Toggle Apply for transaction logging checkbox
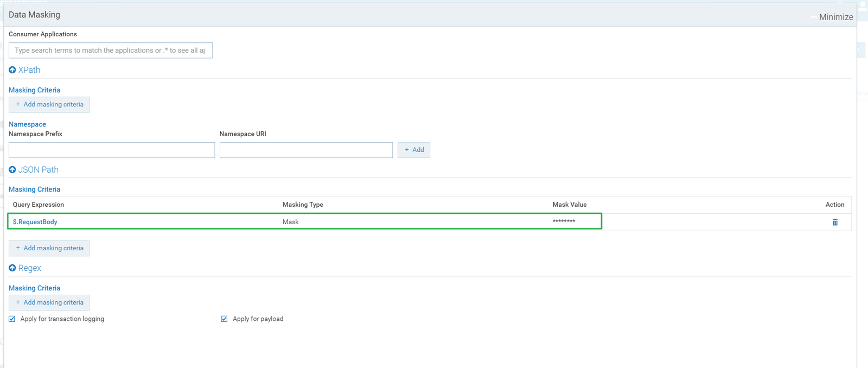 click(12, 319)
